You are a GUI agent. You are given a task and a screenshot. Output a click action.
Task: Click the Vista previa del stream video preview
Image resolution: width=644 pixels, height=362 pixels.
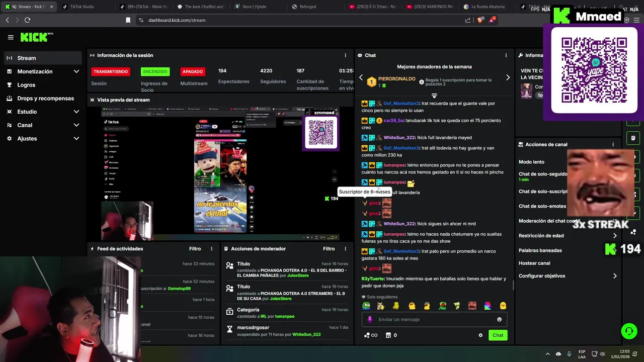(x=220, y=173)
